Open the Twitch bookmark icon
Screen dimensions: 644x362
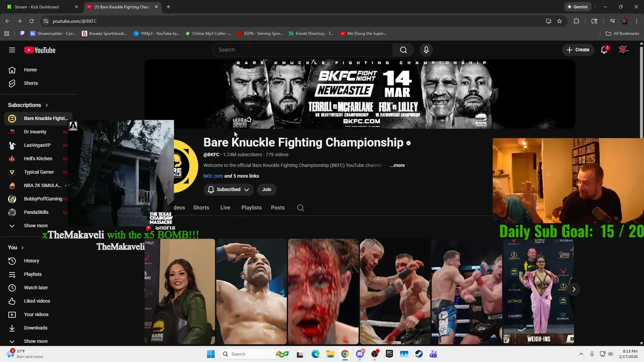pos(22,34)
